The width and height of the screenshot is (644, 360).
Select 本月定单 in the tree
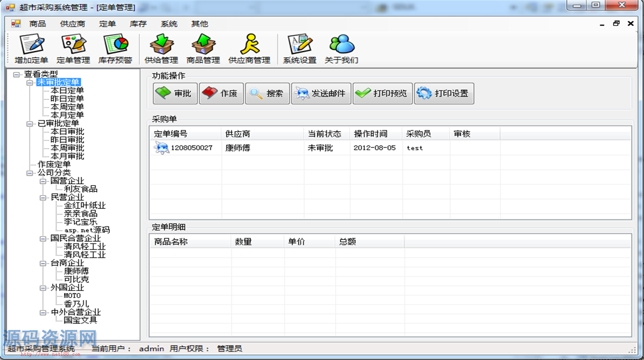point(67,115)
